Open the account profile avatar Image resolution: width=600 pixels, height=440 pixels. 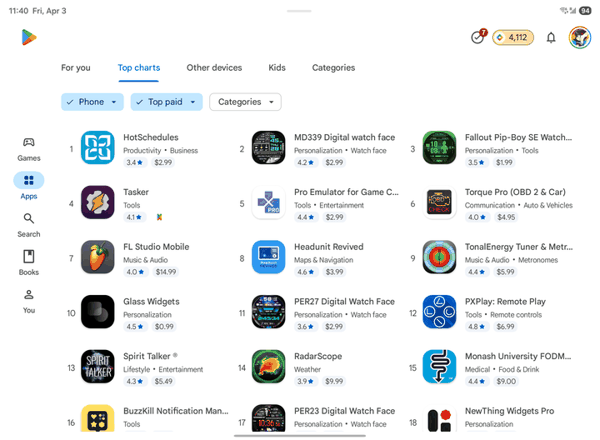coord(580,37)
